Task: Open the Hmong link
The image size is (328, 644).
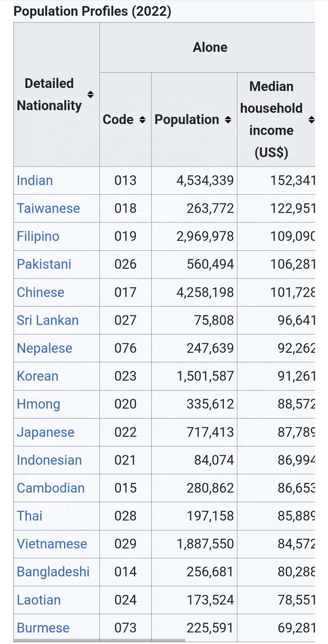Action: pyautogui.click(x=39, y=404)
